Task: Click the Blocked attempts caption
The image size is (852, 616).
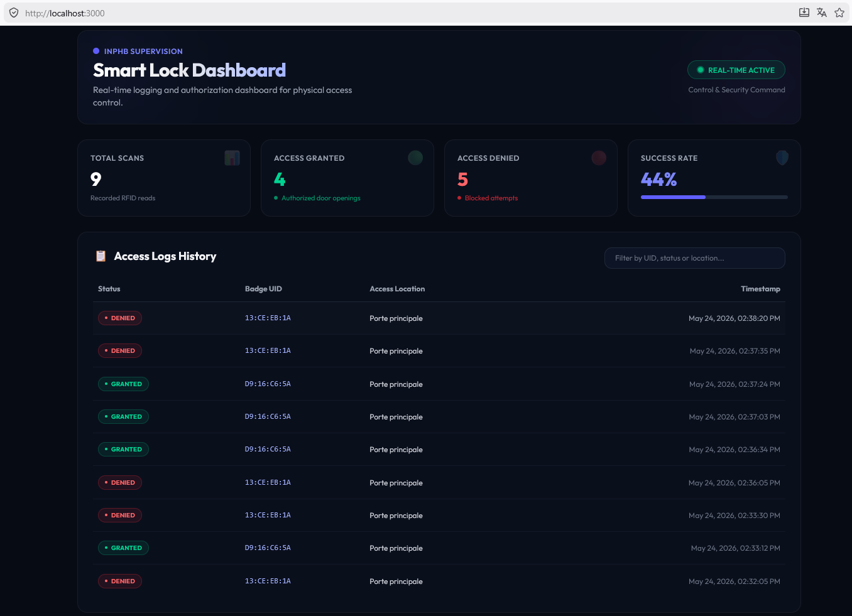Action: click(491, 198)
